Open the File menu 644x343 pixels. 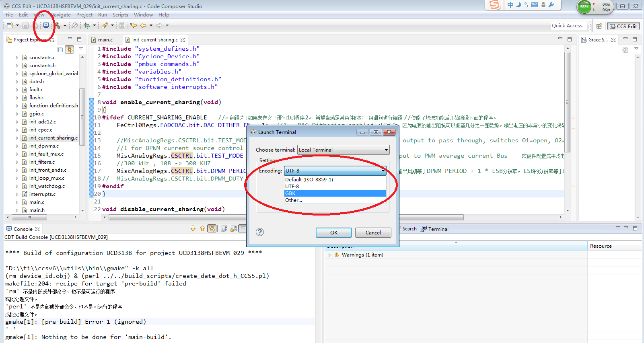[9, 15]
